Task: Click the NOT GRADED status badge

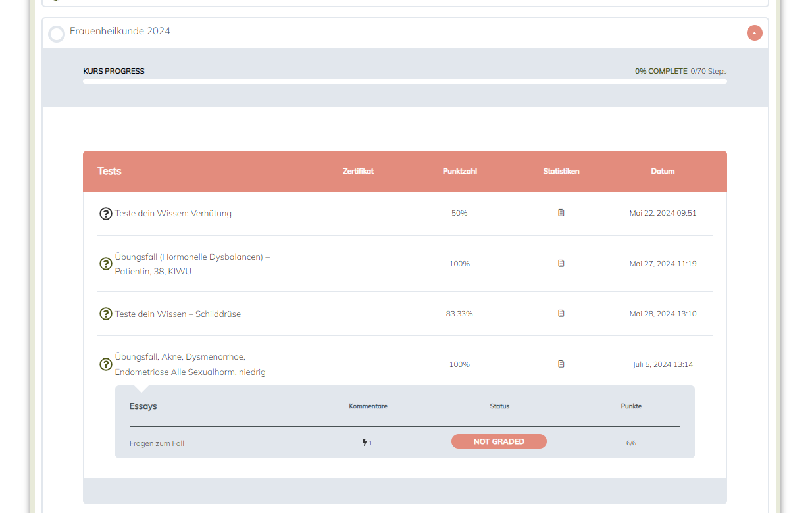Action: point(499,441)
